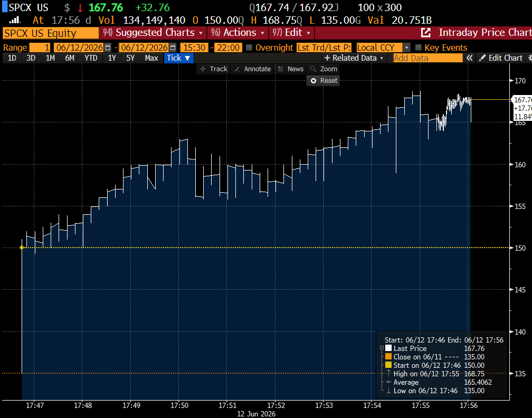Switch to the Max range tab

[151, 58]
